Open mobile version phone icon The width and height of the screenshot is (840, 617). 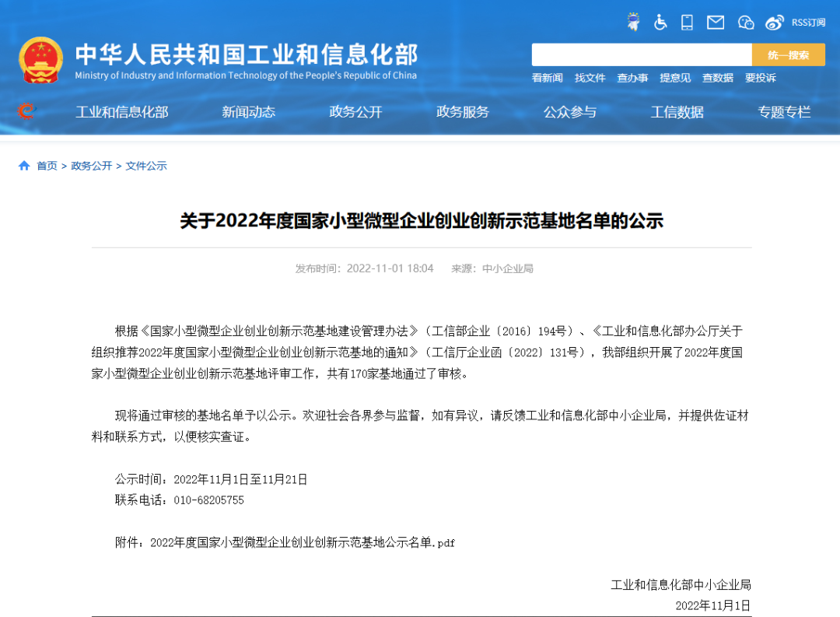687,23
